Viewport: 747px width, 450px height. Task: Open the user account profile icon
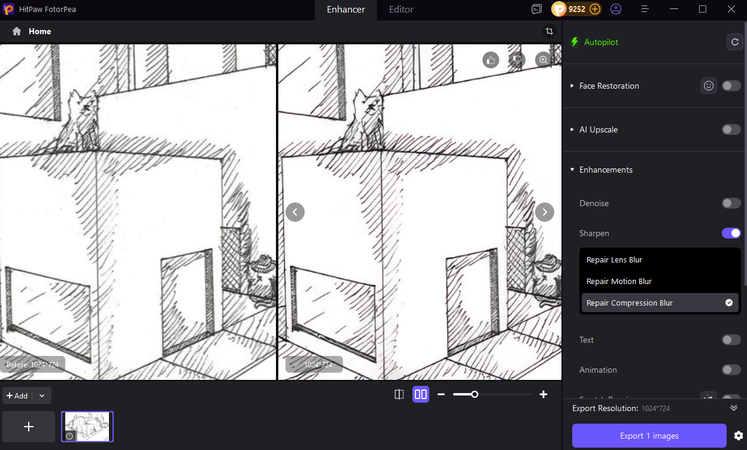[615, 9]
